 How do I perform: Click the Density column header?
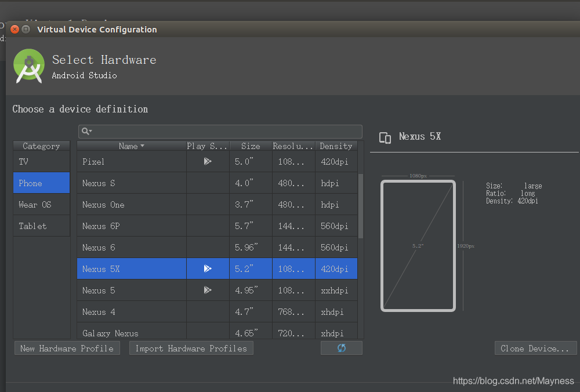coord(336,146)
